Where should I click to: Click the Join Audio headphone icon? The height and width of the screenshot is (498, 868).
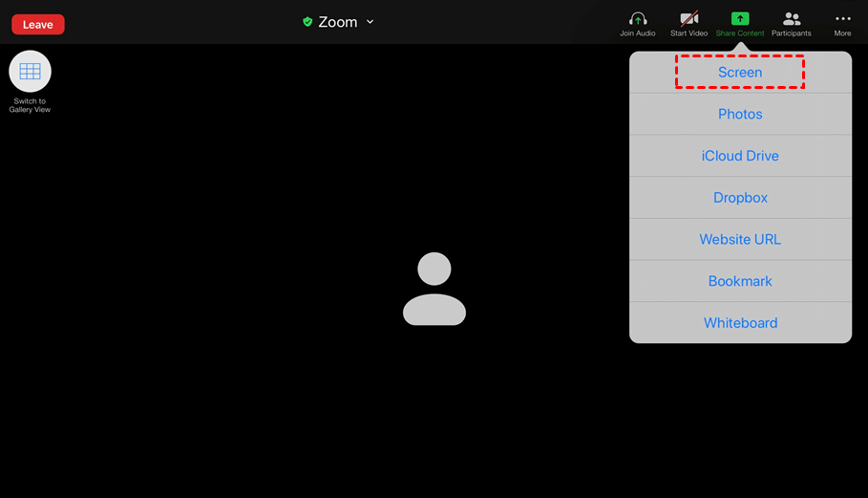tap(638, 19)
